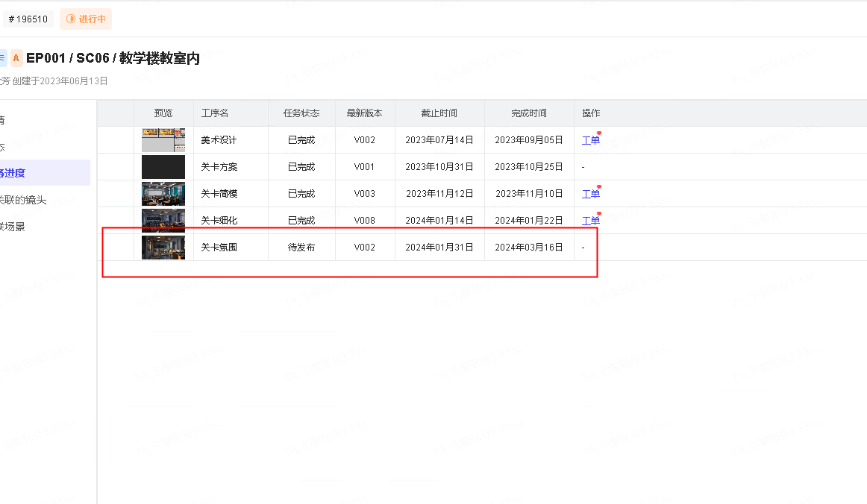Open the 工单 link for 美术设计
The height and width of the screenshot is (504, 867).
coord(590,140)
